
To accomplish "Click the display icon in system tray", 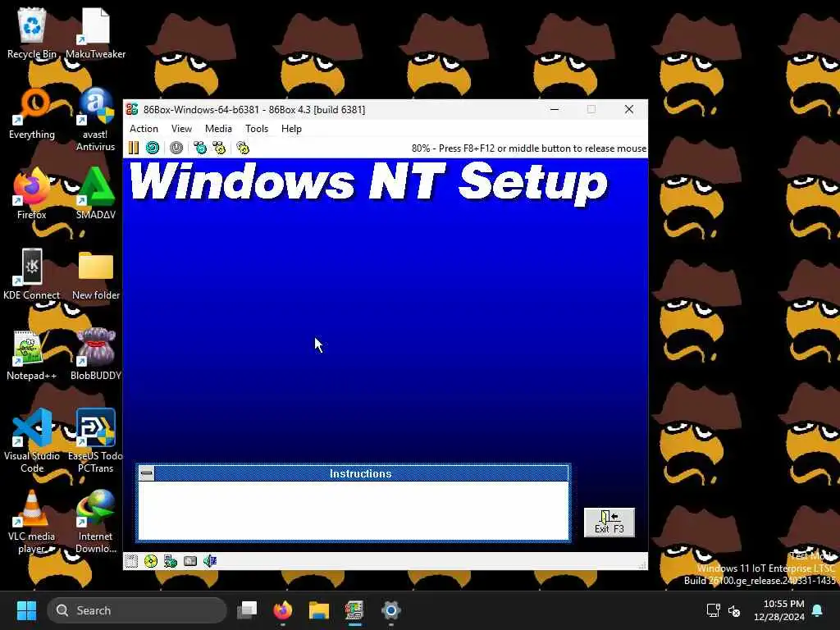I will tap(713, 610).
